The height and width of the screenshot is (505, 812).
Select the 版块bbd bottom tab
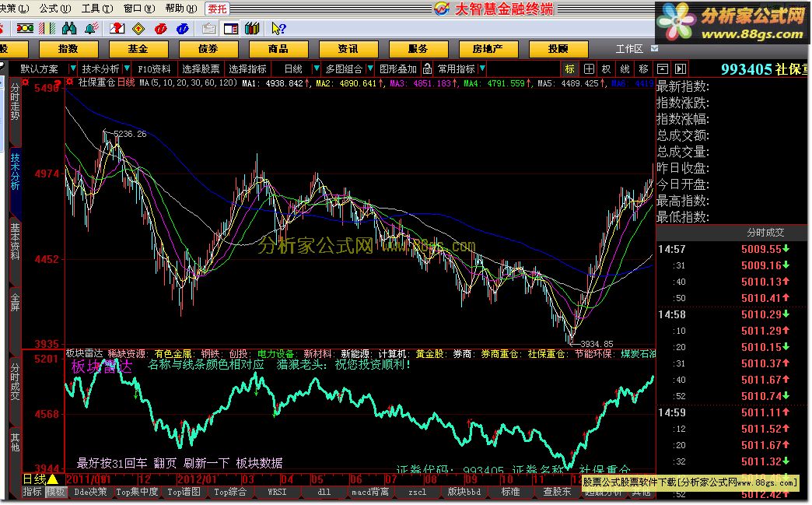click(464, 492)
